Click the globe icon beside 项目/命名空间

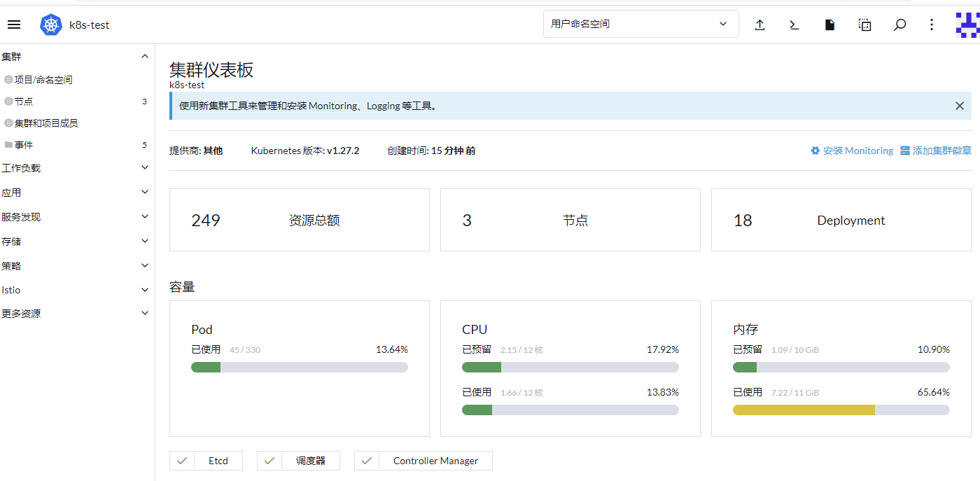tap(8, 80)
